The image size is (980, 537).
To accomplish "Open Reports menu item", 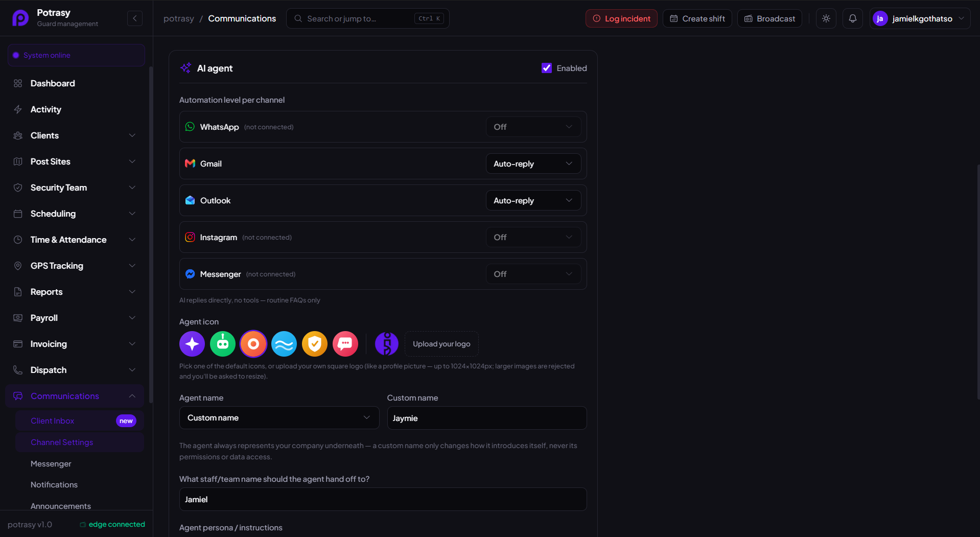I will [x=76, y=292].
